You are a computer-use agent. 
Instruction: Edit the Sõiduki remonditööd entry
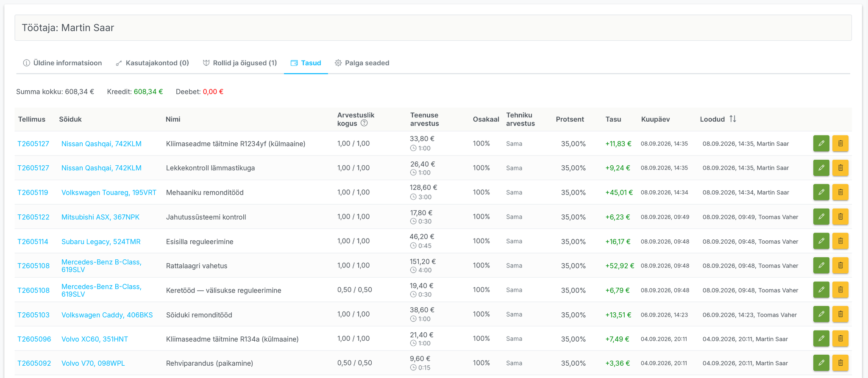(821, 314)
